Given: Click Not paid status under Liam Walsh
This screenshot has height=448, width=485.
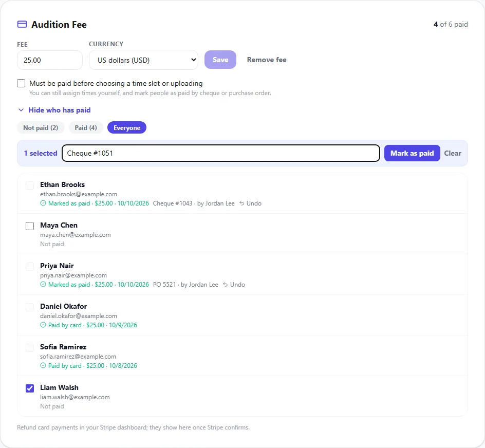Looking at the screenshot, I should [52, 406].
